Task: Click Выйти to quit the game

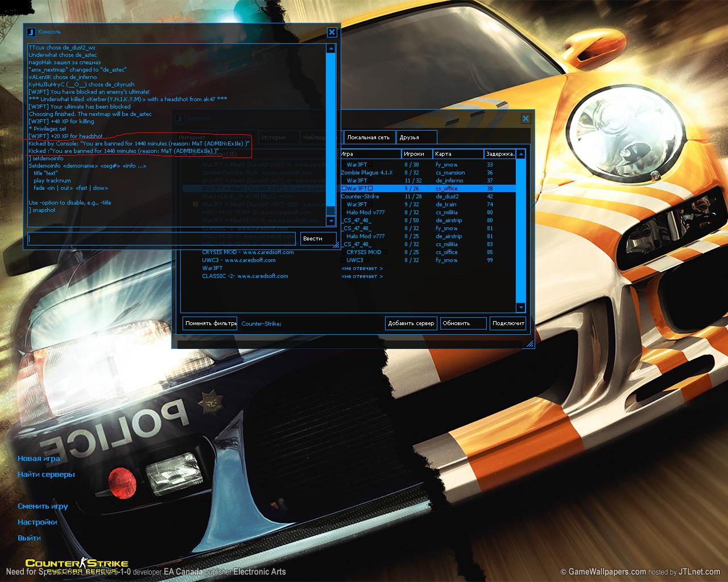Action: [29, 538]
